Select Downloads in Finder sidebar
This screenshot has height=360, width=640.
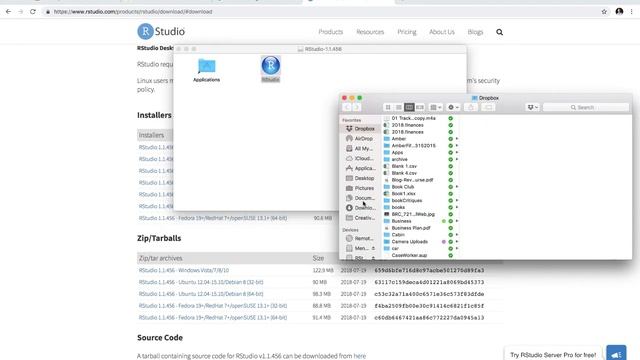click(x=360, y=208)
